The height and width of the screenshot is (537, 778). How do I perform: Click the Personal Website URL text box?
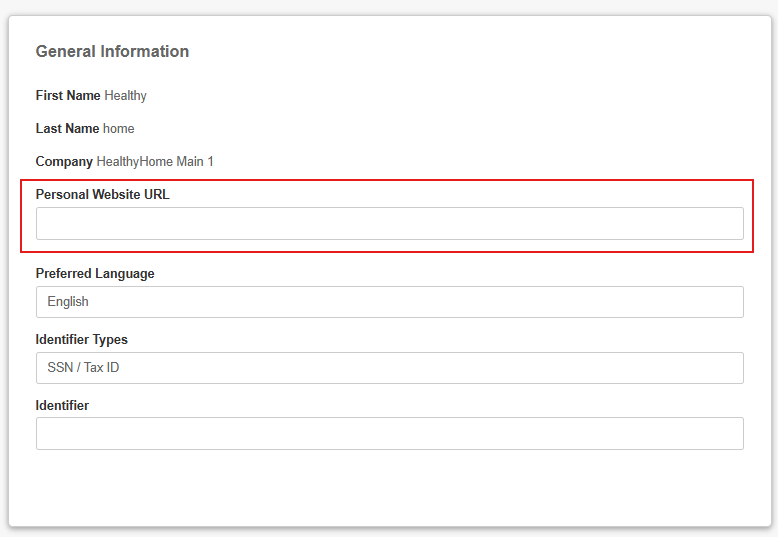click(x=389, y=223)
